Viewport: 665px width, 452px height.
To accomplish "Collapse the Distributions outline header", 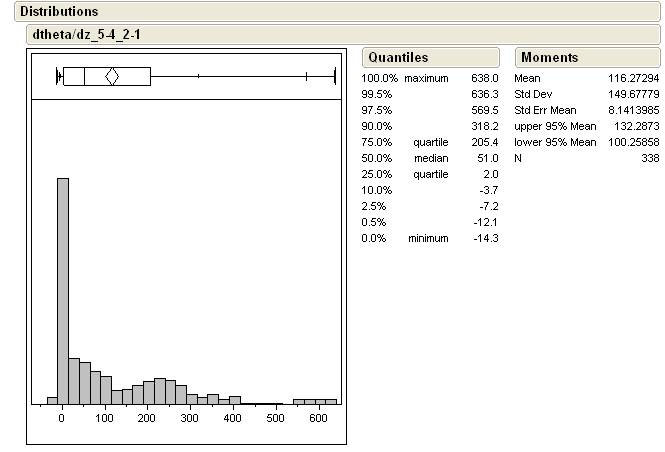I will (x=60, y=11).
